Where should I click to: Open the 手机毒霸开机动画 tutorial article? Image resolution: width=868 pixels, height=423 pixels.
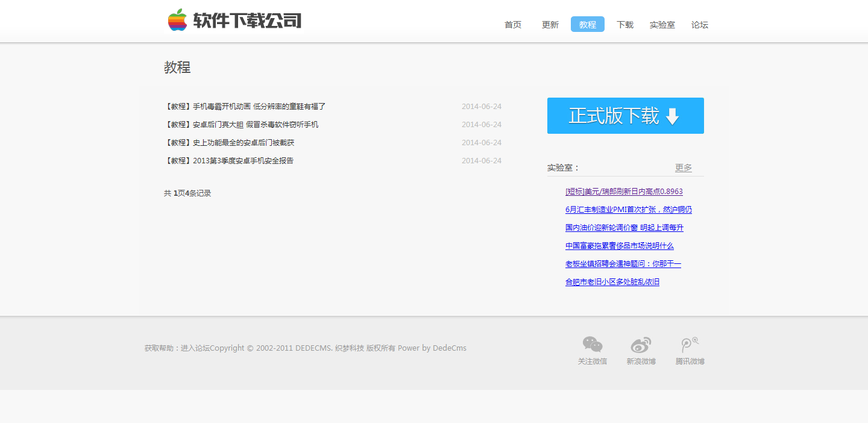pyautogui.click(x=245, y=107)
